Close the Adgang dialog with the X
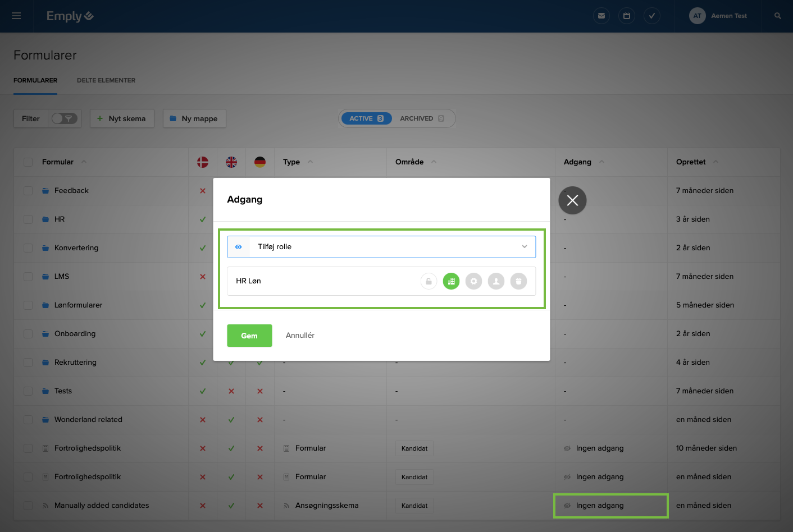This screenshot has height=532, width=793. point(572,200)
